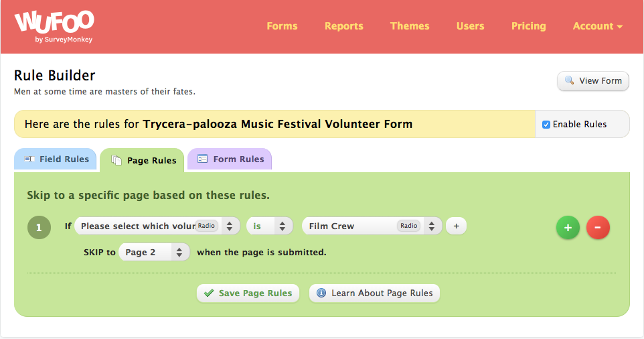This screenshot has height=339, width=644.
Task: Click the View Form button
Action: pyautogui.click(x=592, y=81)
